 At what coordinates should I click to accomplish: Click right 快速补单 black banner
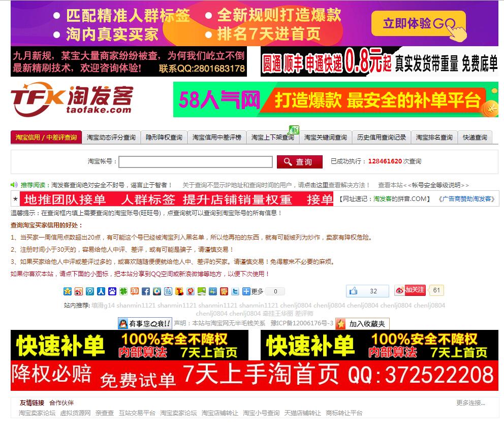click(x=380, y=345)
